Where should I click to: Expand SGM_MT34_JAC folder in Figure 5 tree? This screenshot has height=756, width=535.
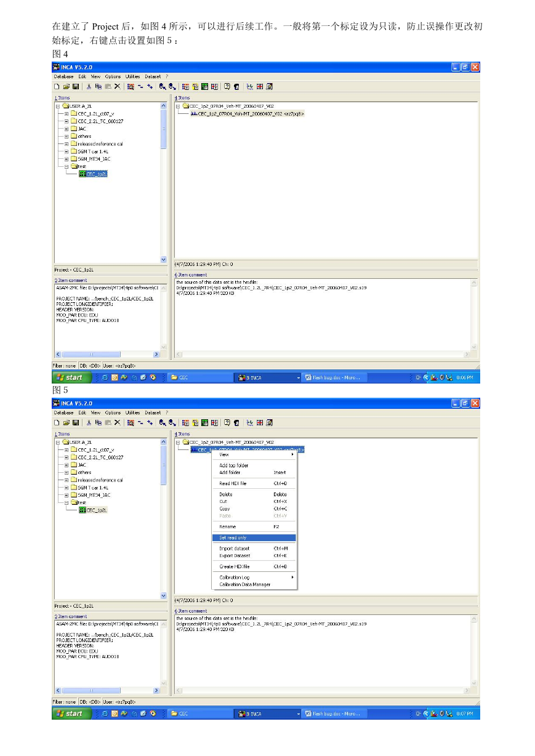[66, 495]
